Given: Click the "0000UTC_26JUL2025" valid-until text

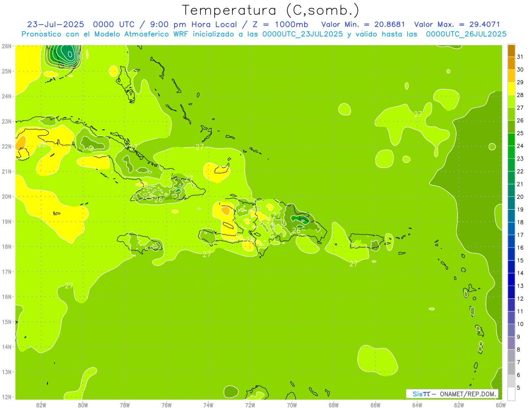Looking at the screenshot, I should (x=466, y=34).
